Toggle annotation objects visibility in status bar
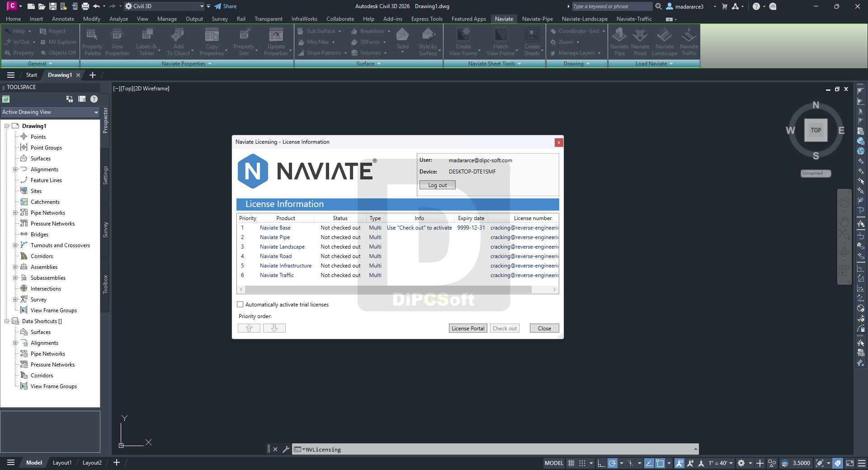Screen dimensions: 868x470 pos(679,463)
